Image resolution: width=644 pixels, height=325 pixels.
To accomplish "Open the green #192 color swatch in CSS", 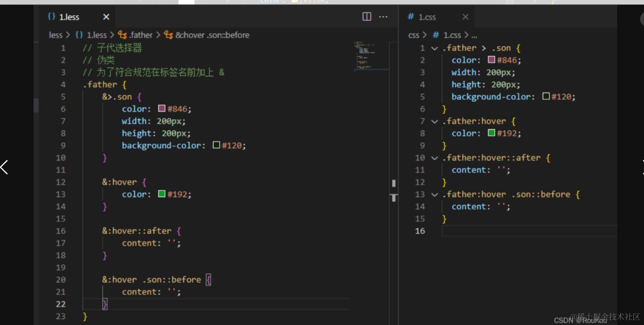I will click(491, 133).
